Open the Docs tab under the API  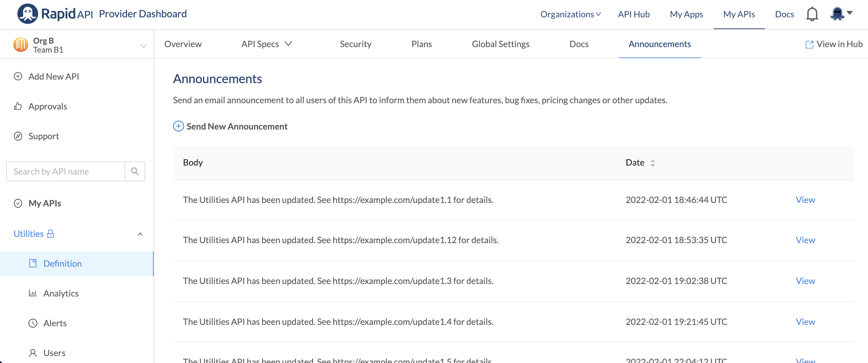[579, 44]
